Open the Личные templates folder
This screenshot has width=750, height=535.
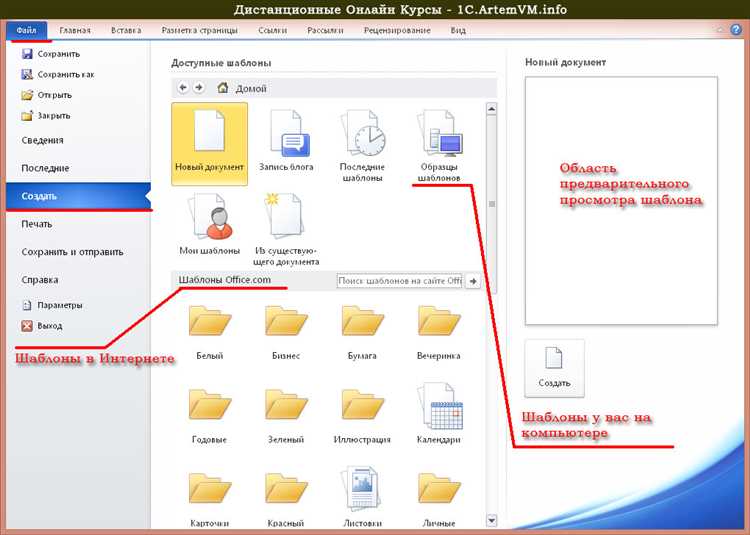click(439, 500)
